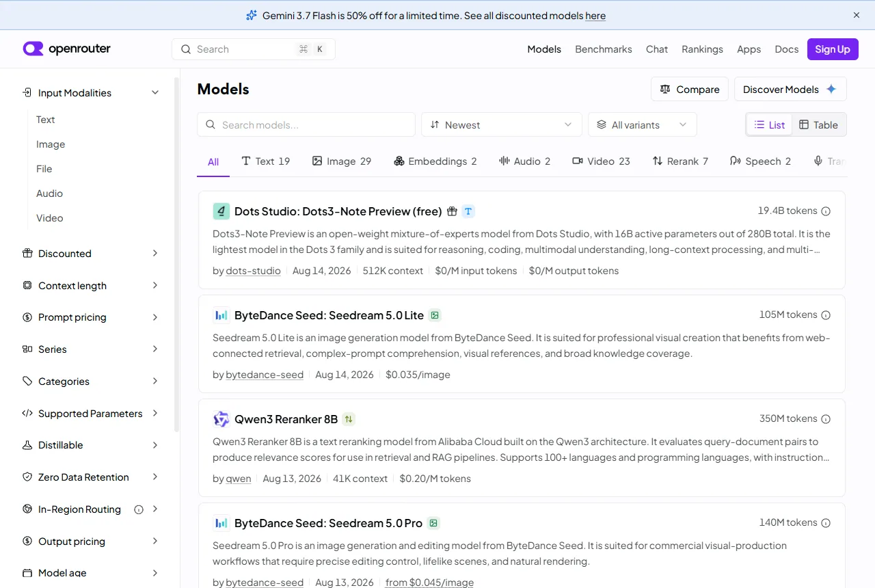Image resolution: width=875 pixels, height=588 pixels.
Task: Select the Embeddings 2 tab
Action: coord(435,161)
